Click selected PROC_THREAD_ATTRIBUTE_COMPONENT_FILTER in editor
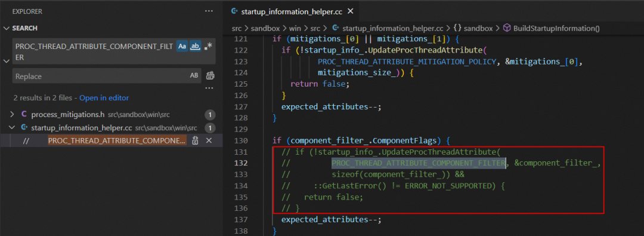 418,163
